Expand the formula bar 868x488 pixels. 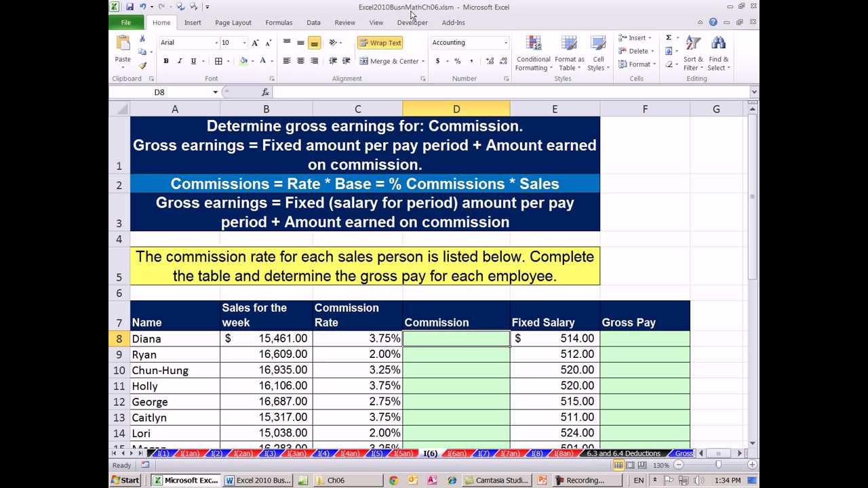754,92
